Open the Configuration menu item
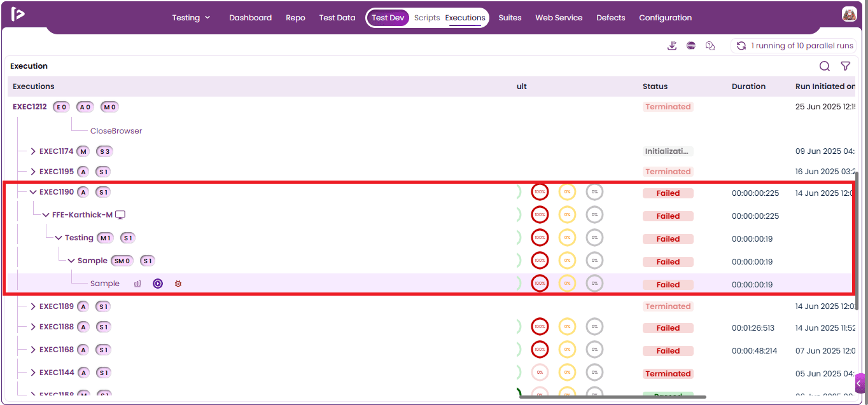This screenshot has height=405, width=868. (665, 18)
